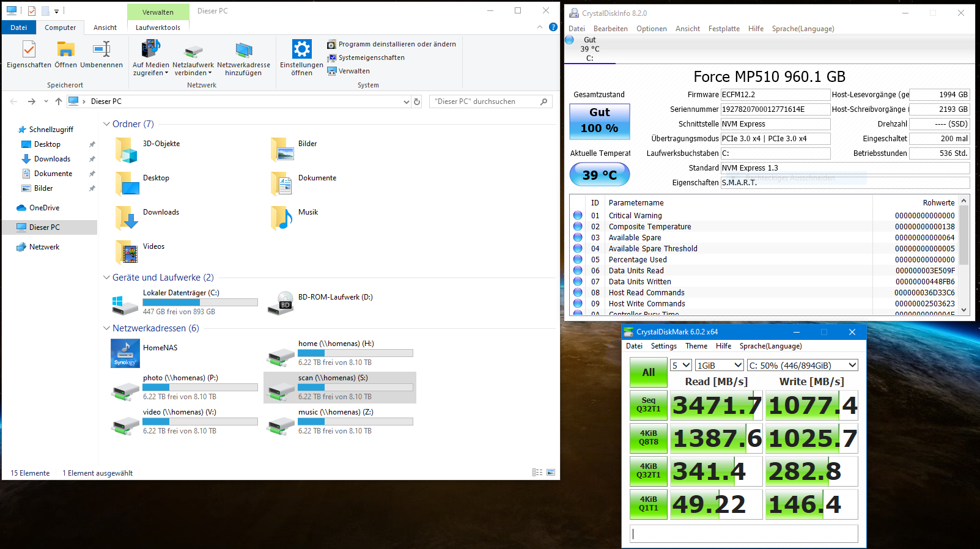Collapse the Netzwerkadressen (6) group
The image size is (980, 549).
(106, 328)
